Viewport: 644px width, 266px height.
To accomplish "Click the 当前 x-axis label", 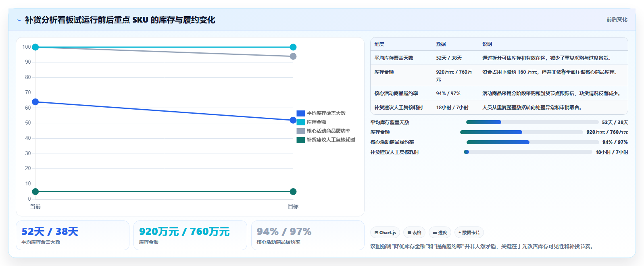I will (35, 206).
